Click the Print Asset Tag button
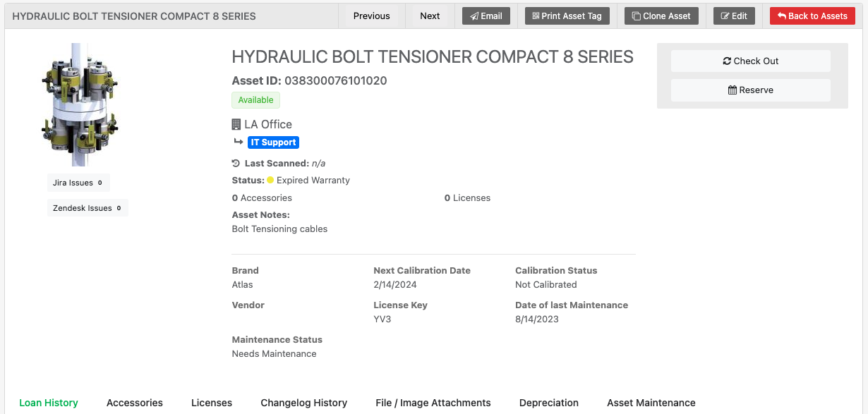The image size is (868, 414). (567, 16)
